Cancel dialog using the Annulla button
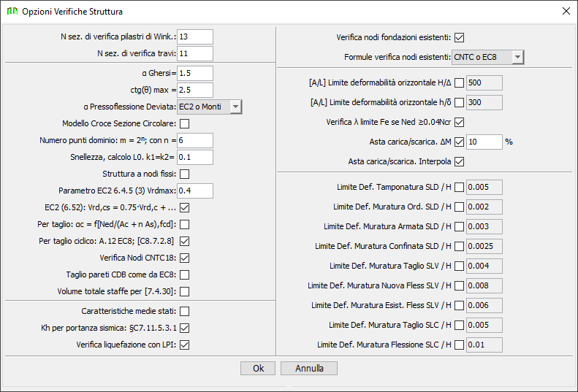The height and width of the screenshot is (392, 578). click(x=309, y=368)
